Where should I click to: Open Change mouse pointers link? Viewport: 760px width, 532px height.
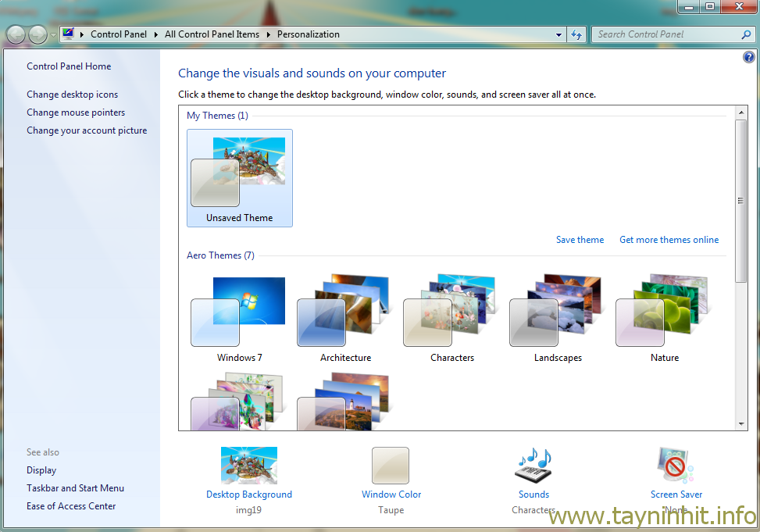click(76, 112)
